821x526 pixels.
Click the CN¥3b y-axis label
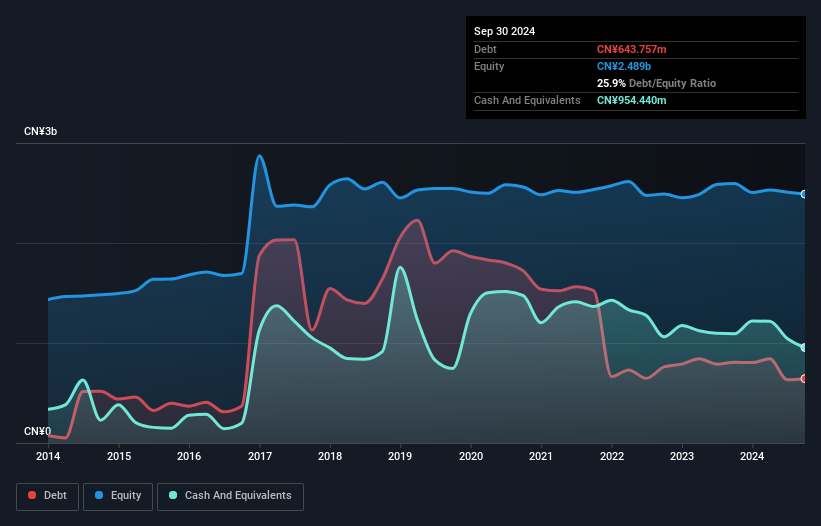40,131
